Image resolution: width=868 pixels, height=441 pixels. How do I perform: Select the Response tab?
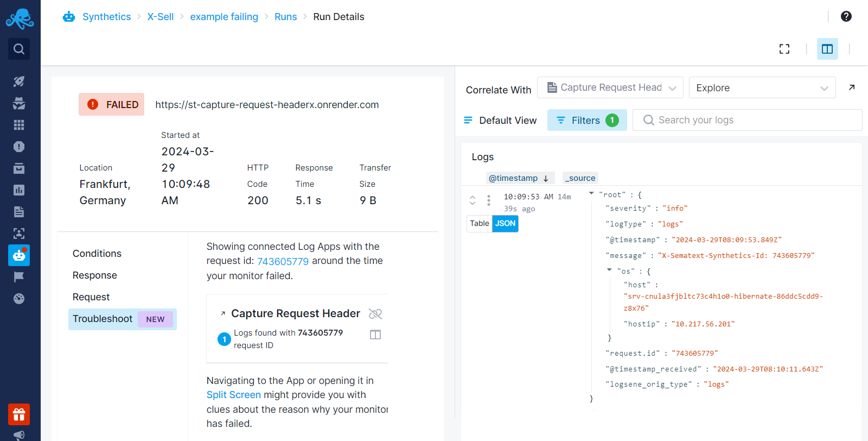tap(95, 275)
